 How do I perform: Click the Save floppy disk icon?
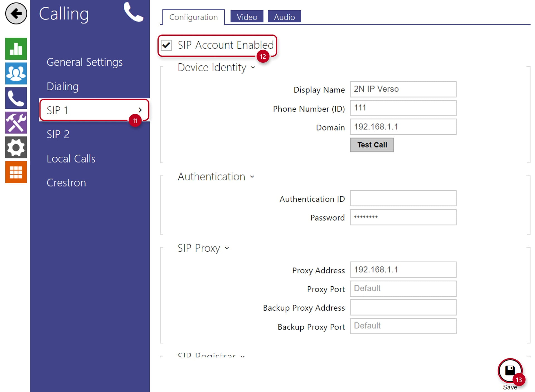tap(510, 371)
